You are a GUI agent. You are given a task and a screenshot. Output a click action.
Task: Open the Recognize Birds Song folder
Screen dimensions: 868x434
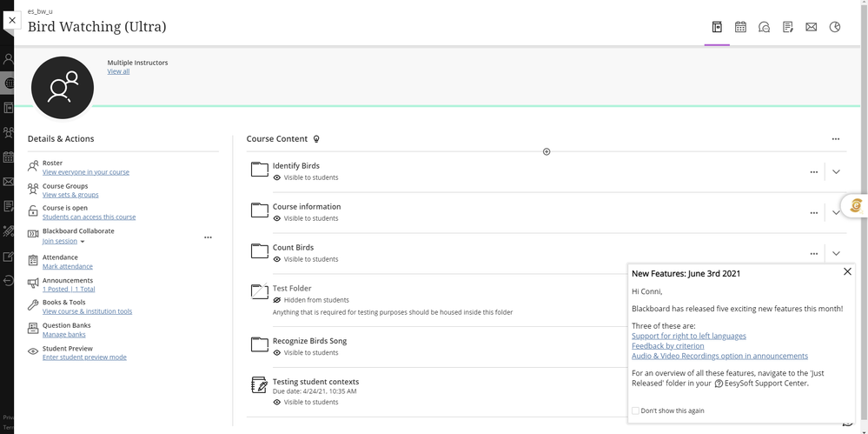click(x=309, y=341)
